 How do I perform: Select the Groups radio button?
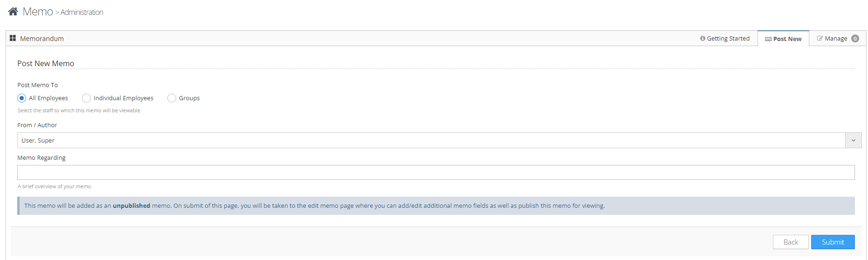tap(172, 98)
